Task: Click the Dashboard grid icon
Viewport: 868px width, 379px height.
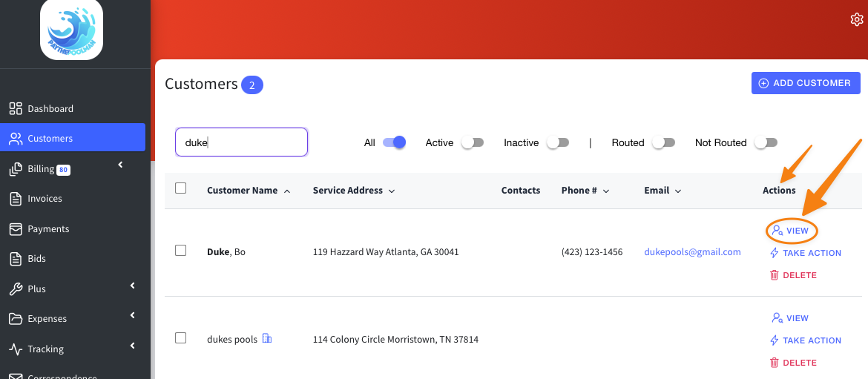Action: click(x=16, y=108)
